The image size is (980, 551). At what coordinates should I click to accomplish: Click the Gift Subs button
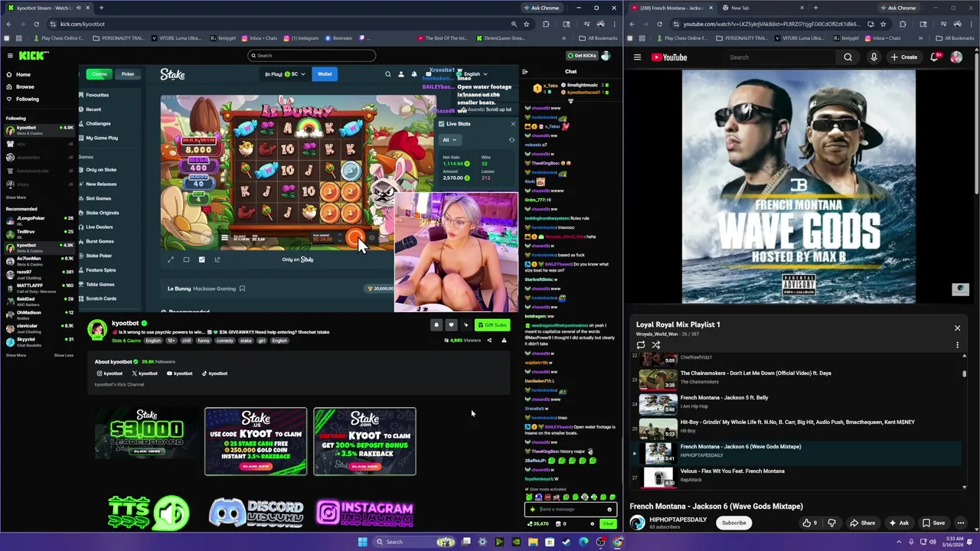pyautogui.click(x=492, y=325)
